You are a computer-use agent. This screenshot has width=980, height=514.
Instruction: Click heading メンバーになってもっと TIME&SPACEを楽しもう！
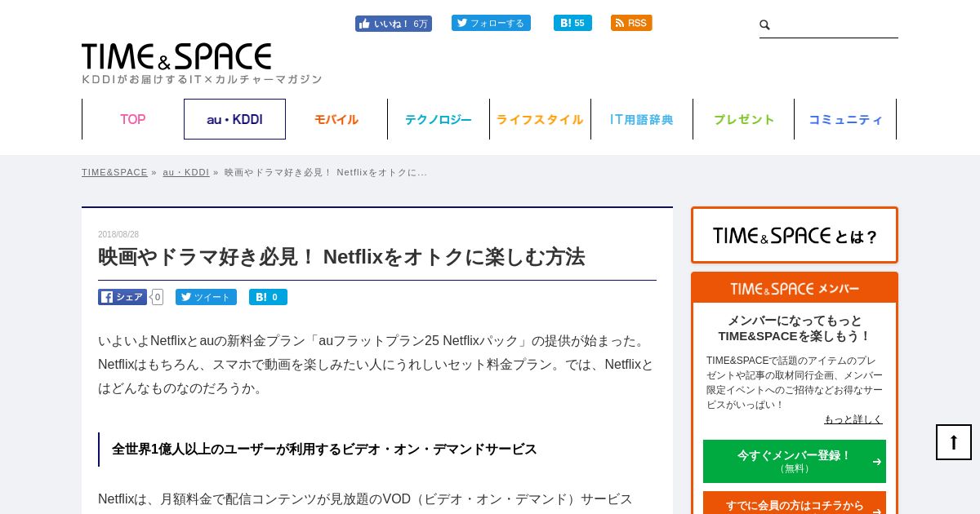795,328
